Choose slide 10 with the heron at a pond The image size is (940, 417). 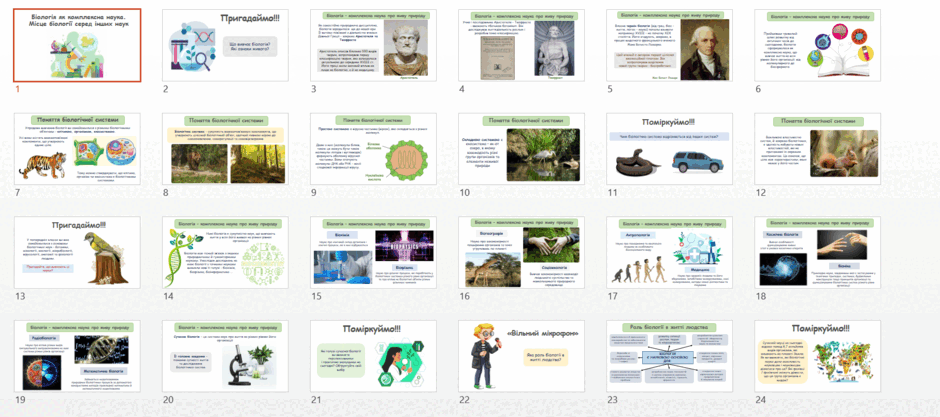521,149
